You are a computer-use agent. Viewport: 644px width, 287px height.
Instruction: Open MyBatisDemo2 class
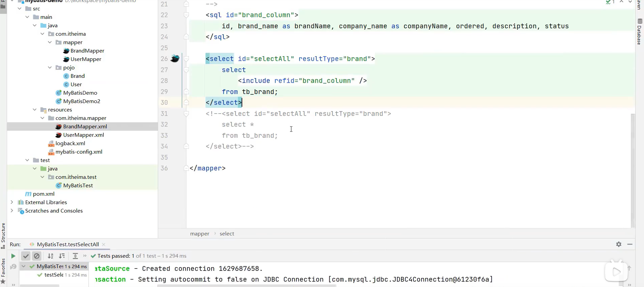(81, 101)
